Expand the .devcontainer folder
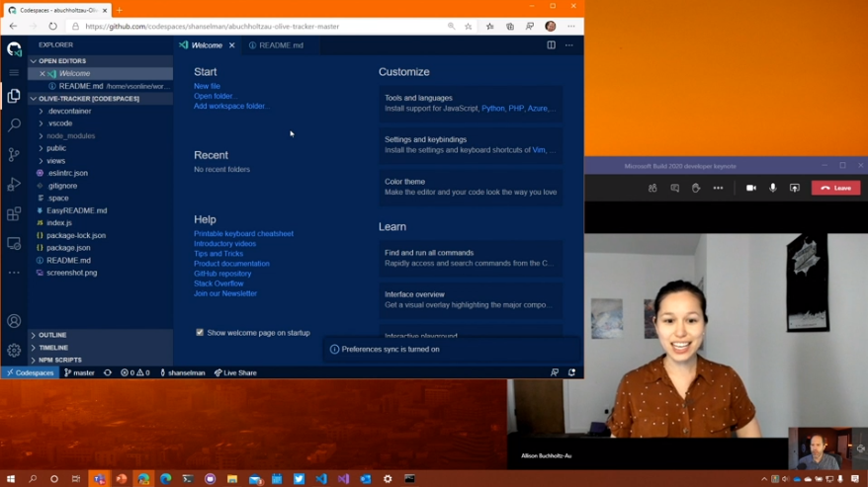Screen dimensions: 868x487 click(69, 112)
